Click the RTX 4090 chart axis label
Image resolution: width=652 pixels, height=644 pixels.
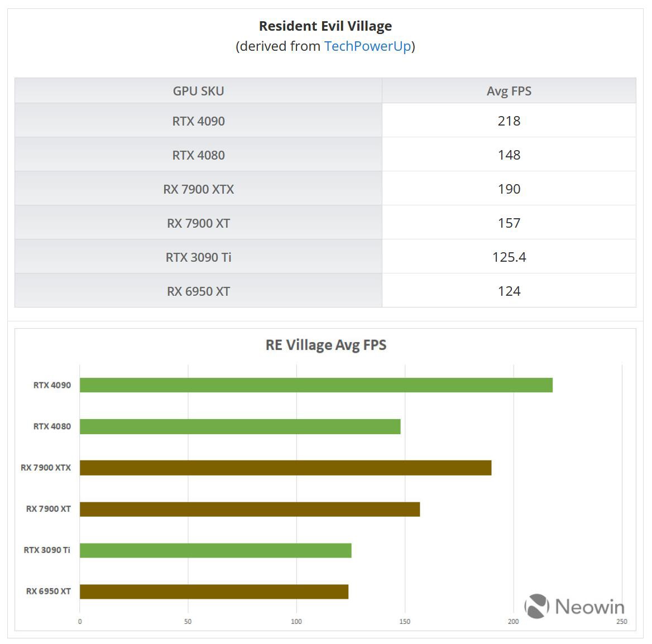point(52,385)
